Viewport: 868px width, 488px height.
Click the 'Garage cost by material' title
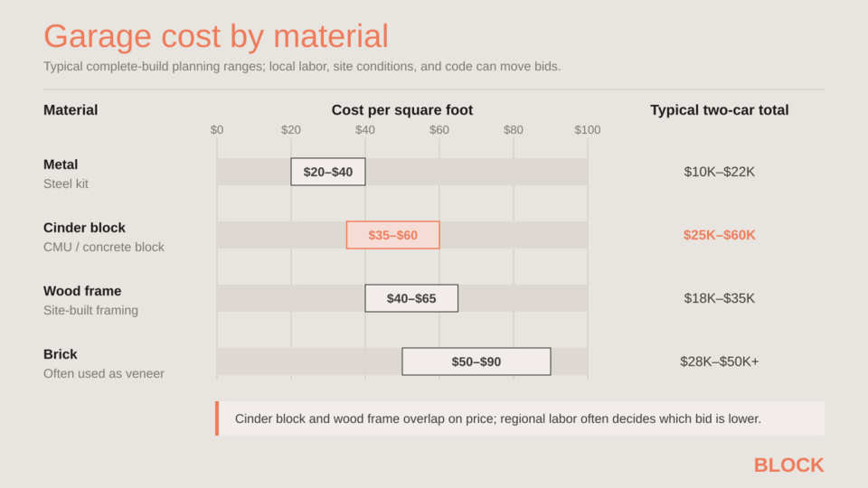pyautogui.click(x=216, y=36)
